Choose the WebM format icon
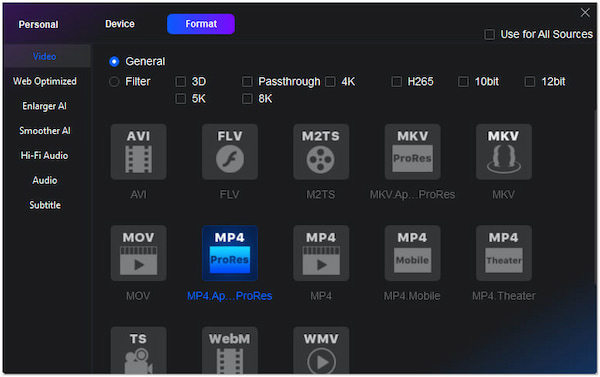 230,350
